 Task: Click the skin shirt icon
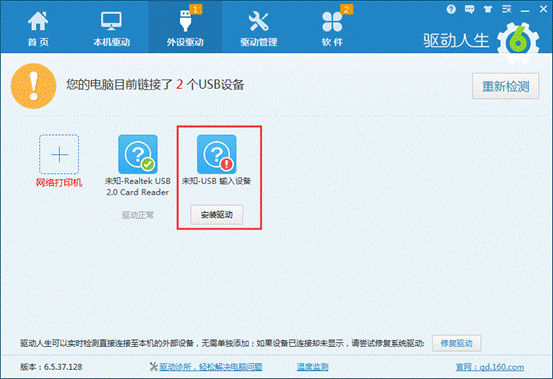tap(488, 9)
